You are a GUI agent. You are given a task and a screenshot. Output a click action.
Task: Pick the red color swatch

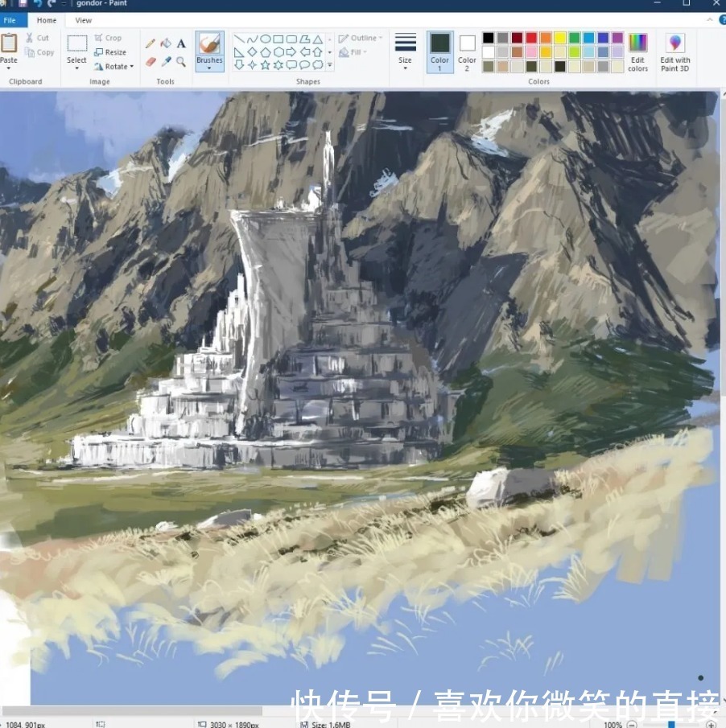pyautogui.click(x=531, y=37)
